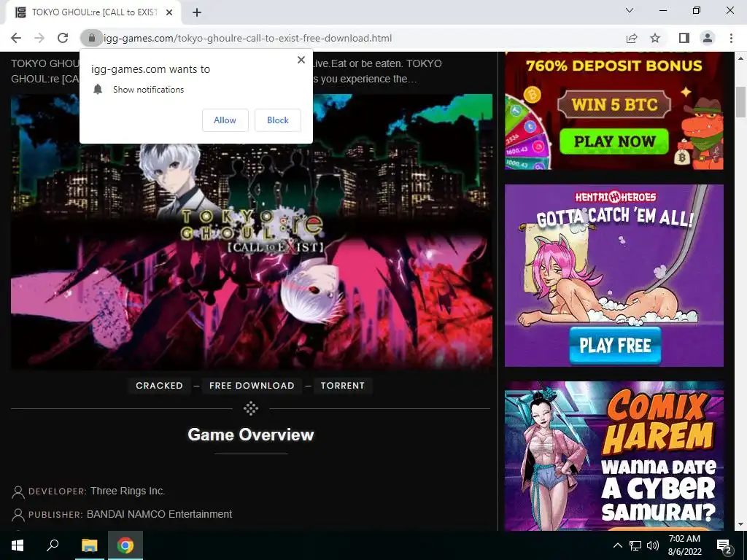The image size is (747, 560).
Task: Click the publisher person icon
Action: click(18, 515)
